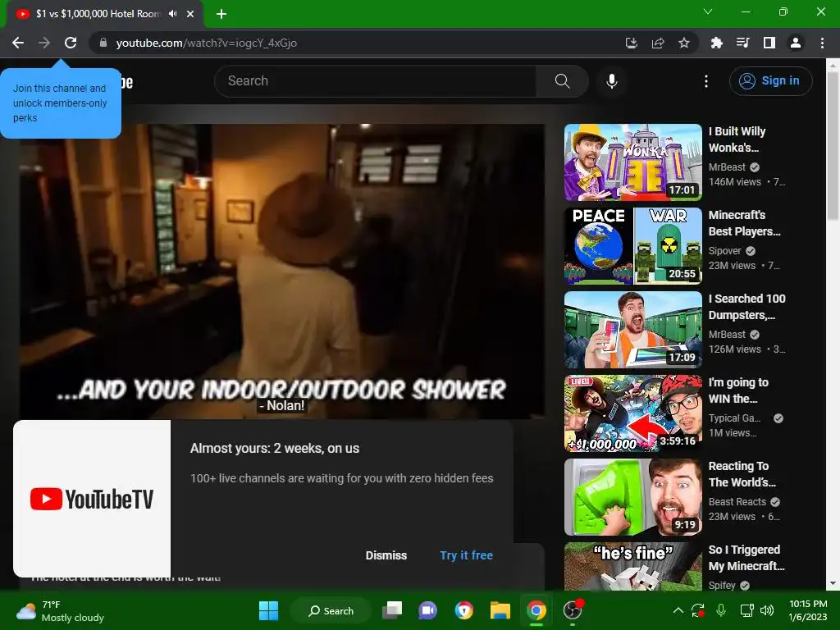Click the Sign in button
The width and height of the screenshot is (840, 630).
coord(770,81)
